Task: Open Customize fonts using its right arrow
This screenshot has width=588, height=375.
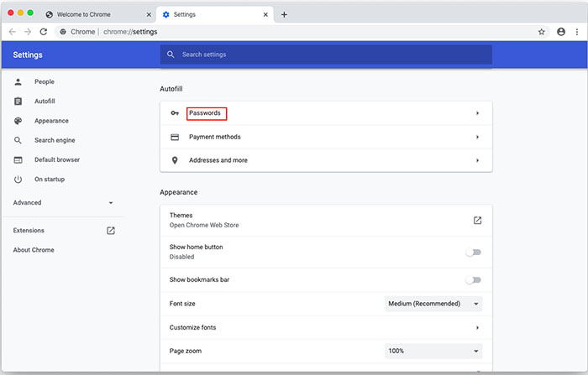Action: point(477,327)
